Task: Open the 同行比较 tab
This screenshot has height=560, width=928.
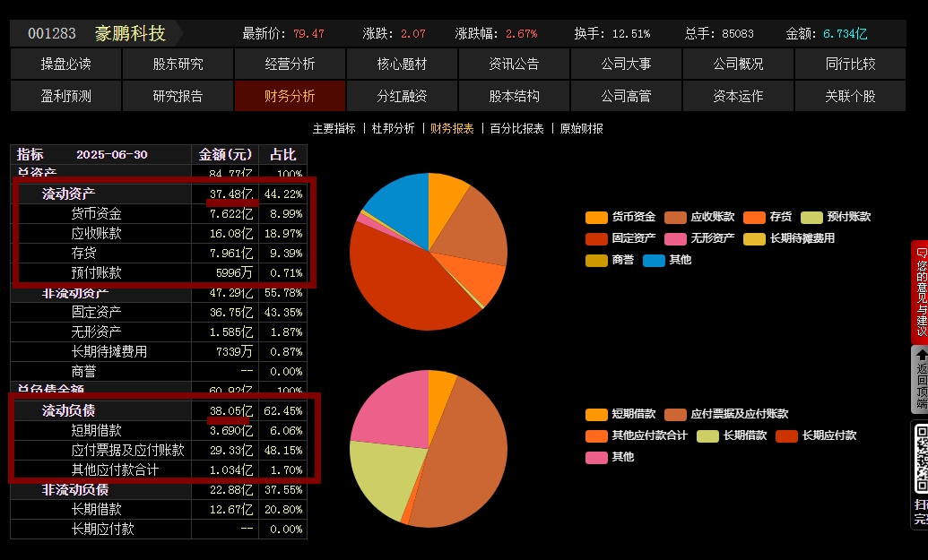Action: click(851, 64)
